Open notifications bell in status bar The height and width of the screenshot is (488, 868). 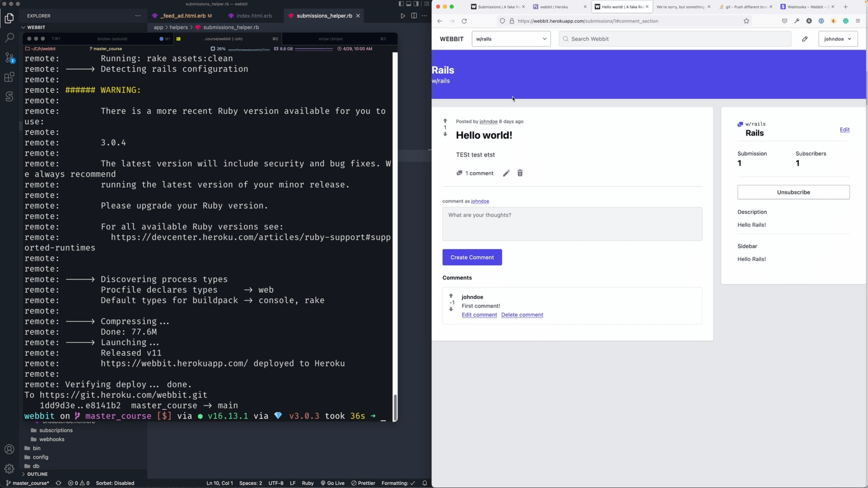click(x=424, y=483)
